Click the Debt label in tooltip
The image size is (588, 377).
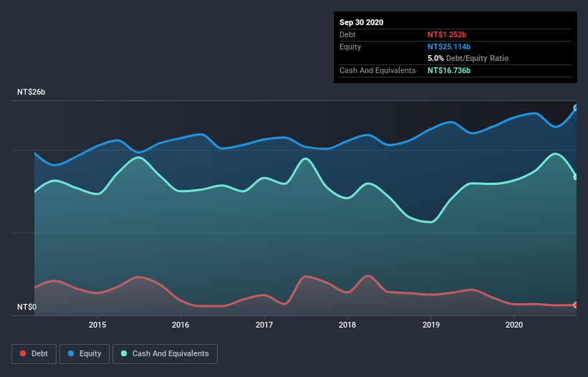tap(347, 34)
